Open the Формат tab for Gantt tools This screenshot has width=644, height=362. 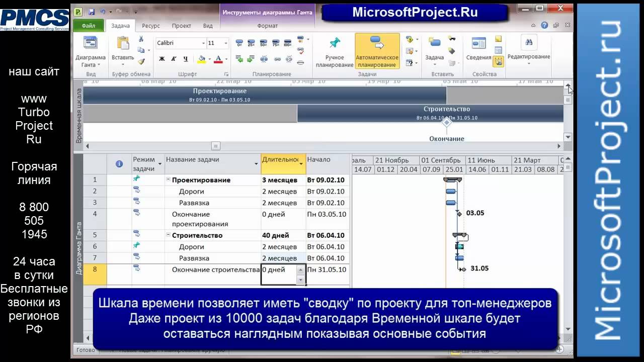[267, 26]
